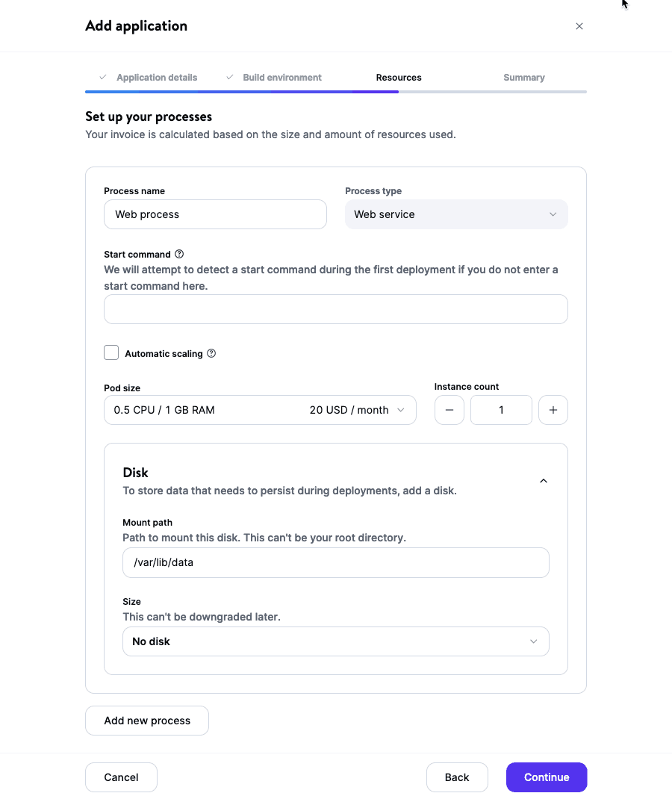The width and height of the screenshot is (672, 796).
Task: Close the Add application dialog
Action: 579,26
